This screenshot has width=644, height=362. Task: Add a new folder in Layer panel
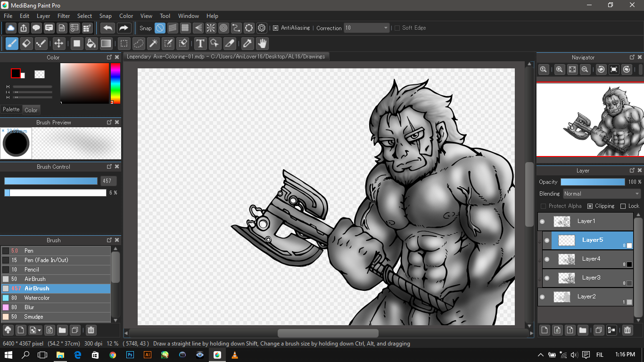pyautogui.click(x=583, y=330)
